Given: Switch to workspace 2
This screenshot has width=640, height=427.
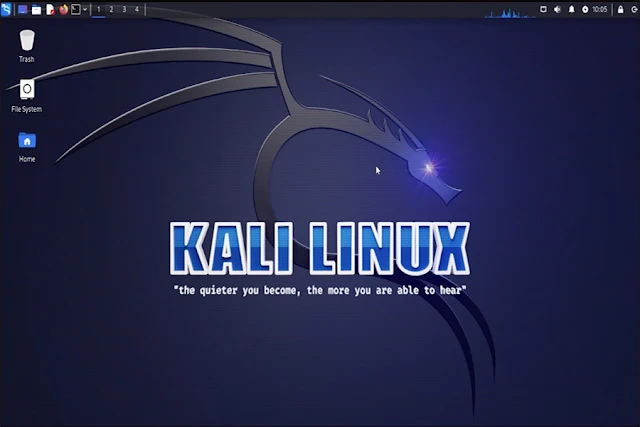Looking at the screenshot, I should 111,9.
